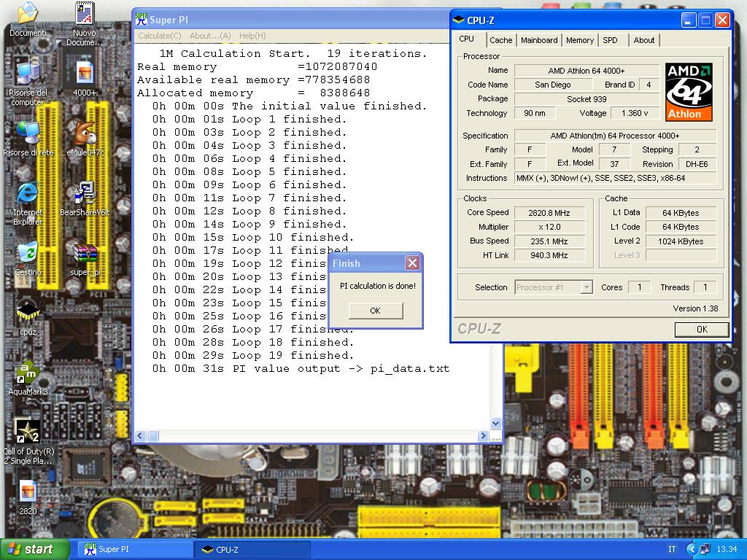Image resolution: width=747 pixels, height=560 pixels.
Task: Switch to the SPD tab in CPU-Z
Action: coord(611,41)
